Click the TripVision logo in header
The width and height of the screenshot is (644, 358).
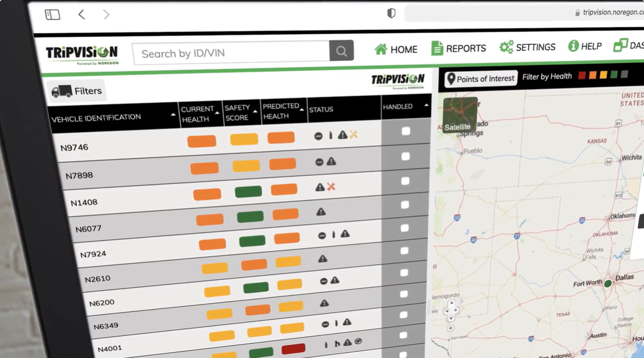tap(82, 55)
